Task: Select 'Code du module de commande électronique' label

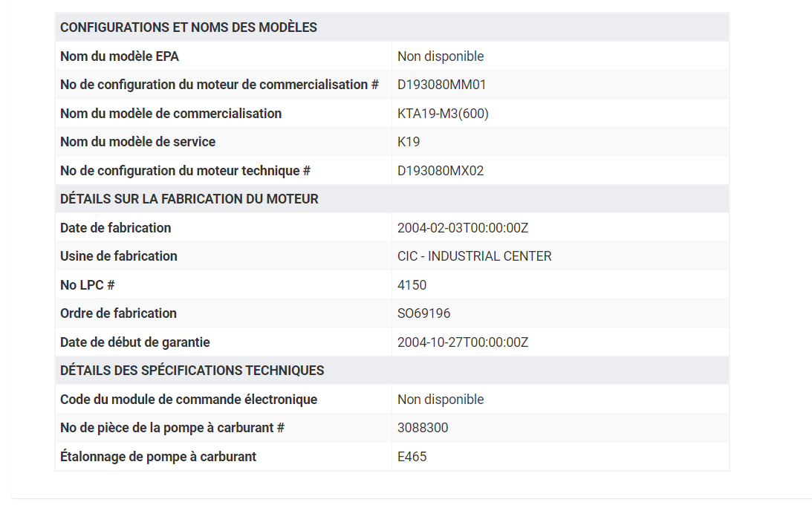Action: pyautogui.click(x=189, y=400)
